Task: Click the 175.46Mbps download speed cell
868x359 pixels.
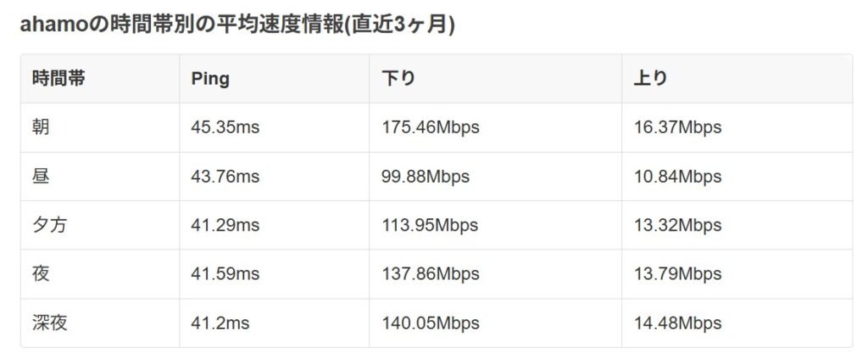Action: point(431,127)
